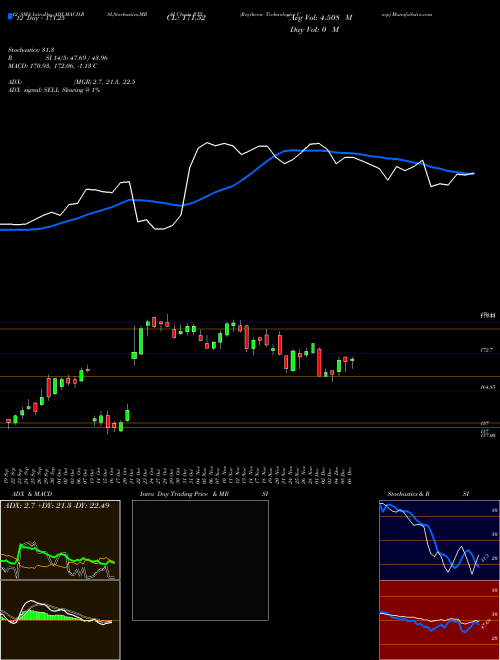Click the empty intraday trading price panel
The width and height of the screenshot is (500, 660).
200,560
